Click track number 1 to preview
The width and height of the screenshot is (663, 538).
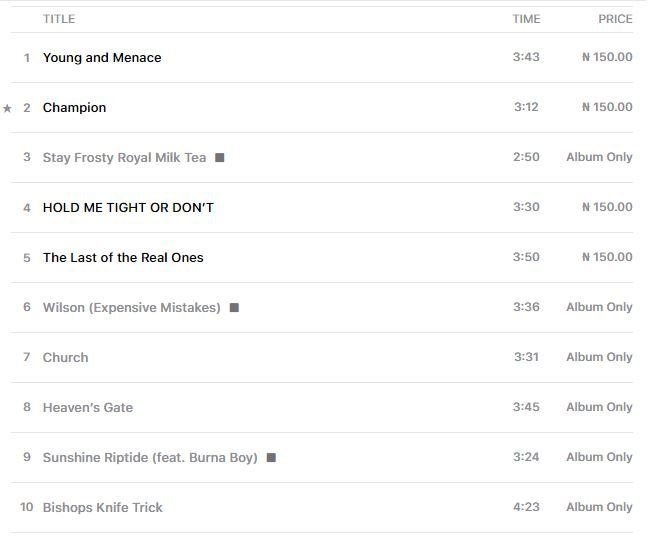point(27,58)
